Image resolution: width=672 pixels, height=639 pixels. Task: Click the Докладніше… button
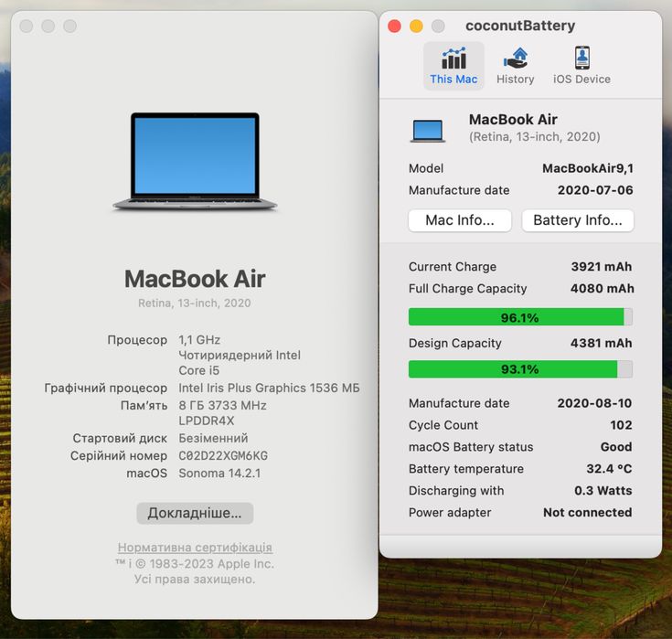(x=195, y=513)
